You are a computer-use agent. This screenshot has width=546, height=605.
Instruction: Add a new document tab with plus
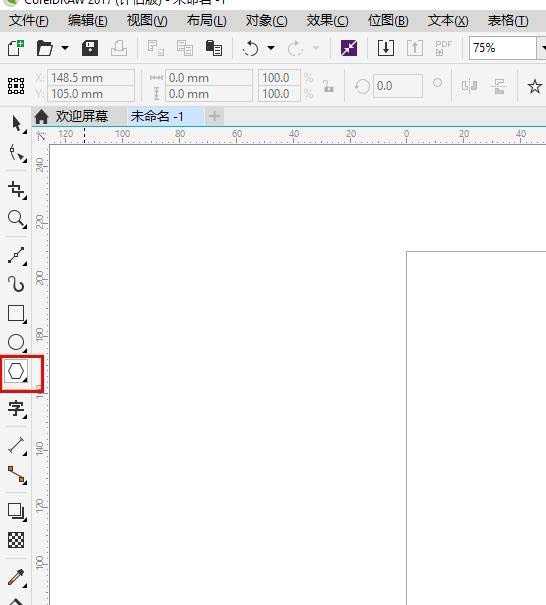click(x=215, y=116)
